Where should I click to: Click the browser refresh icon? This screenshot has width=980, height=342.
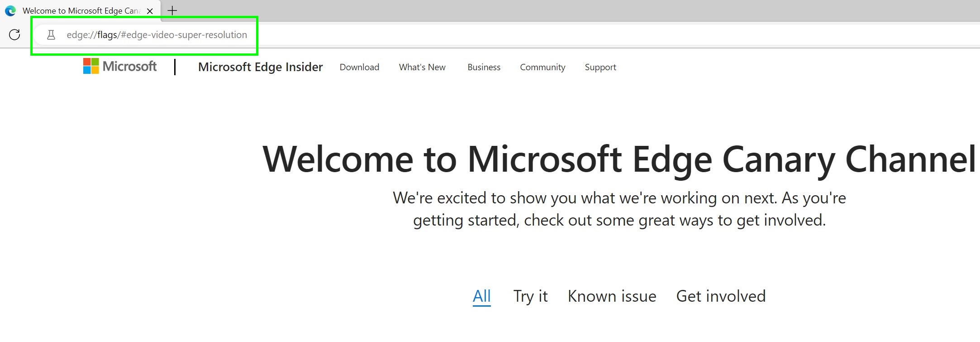[x=14, y=34]
